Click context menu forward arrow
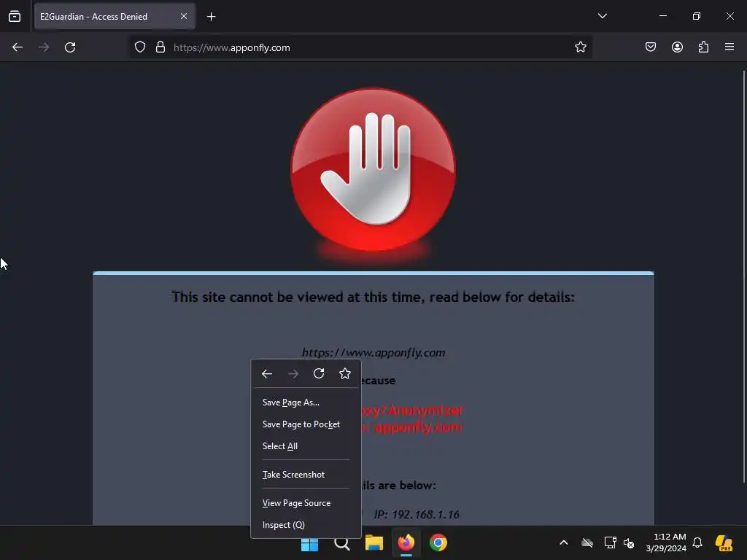Screen dimensions: 747x560 coord(293,374)
